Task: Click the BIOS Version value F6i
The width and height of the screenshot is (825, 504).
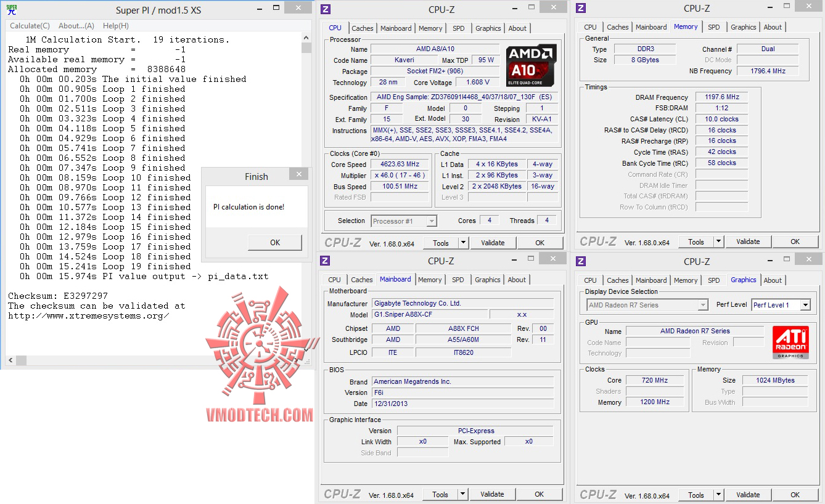Action: [462, 392]
